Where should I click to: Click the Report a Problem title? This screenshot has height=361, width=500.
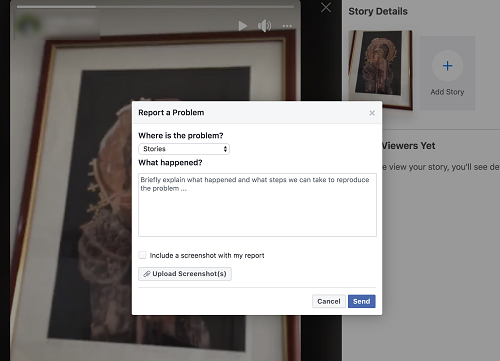pyautogui.click(x=171, y=113)
